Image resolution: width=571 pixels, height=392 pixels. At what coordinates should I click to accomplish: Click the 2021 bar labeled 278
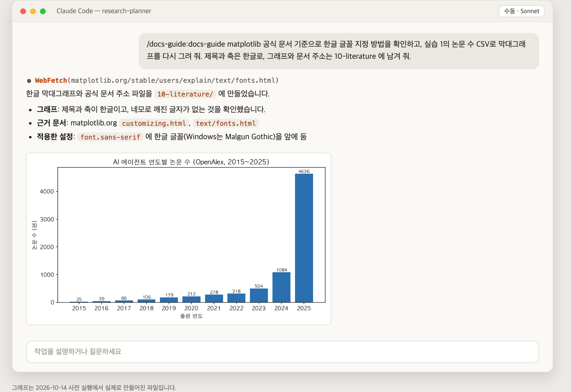point(214,298)
